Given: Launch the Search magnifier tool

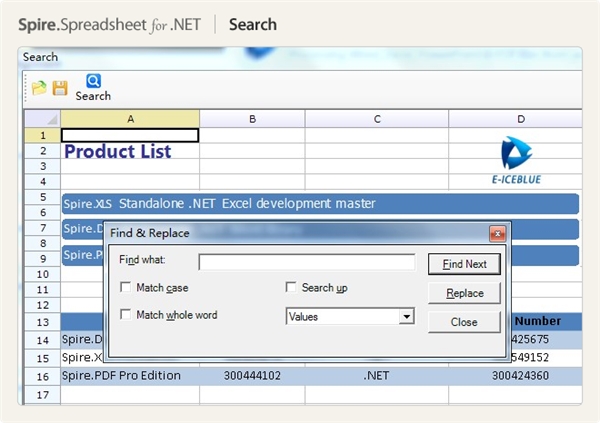Looking at the screenshot, I should tap(93, 88).
